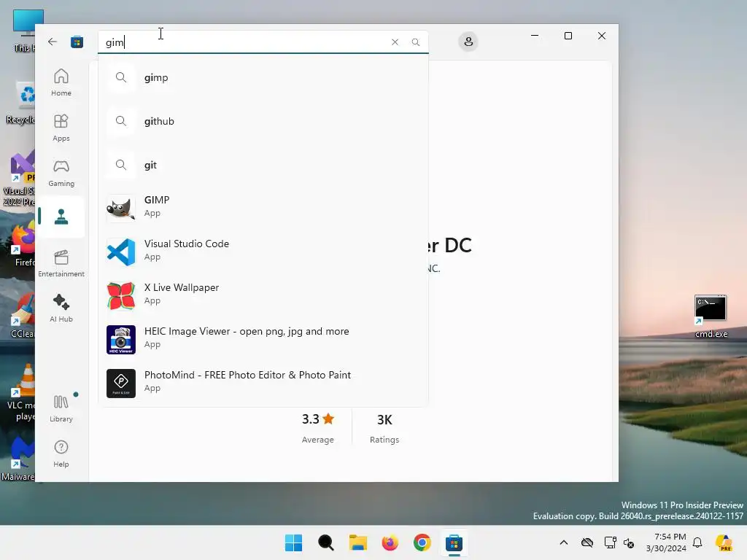Open the Apps section in sidebar

coord(61,128)
